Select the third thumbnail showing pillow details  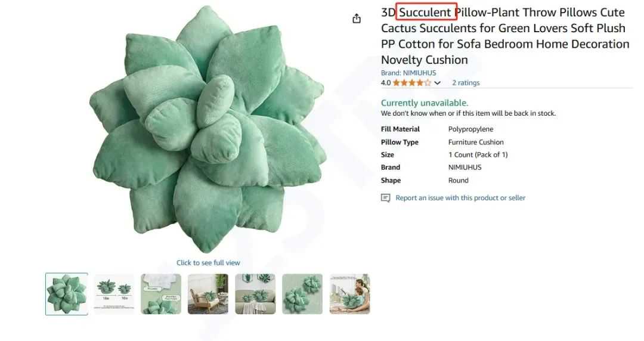[x=161, y=294]
